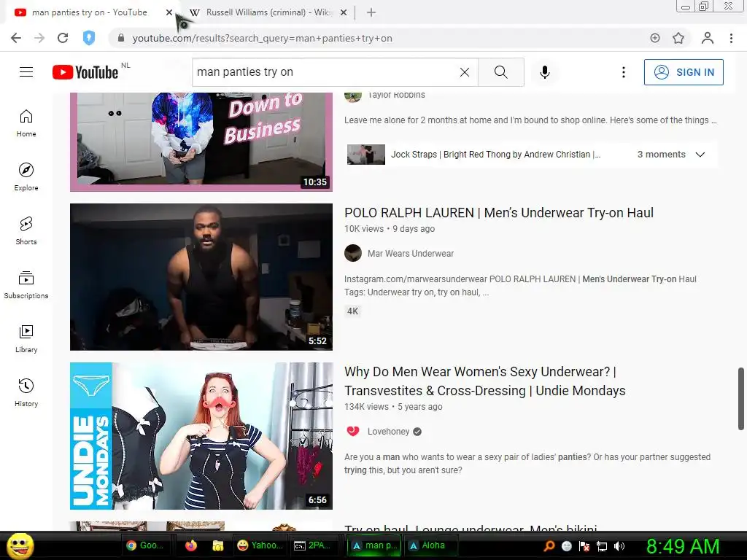Switch to the Russell Williams Wikipedia tab
The image size is (747, 560).
(267, 12)
